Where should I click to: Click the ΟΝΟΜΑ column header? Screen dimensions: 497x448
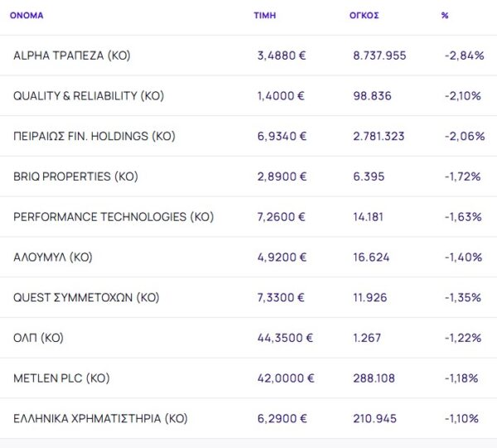(x=27, y=16)
